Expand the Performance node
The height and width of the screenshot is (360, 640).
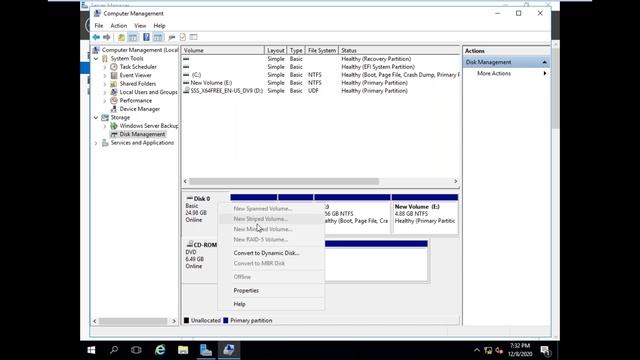tap(105, 100)
